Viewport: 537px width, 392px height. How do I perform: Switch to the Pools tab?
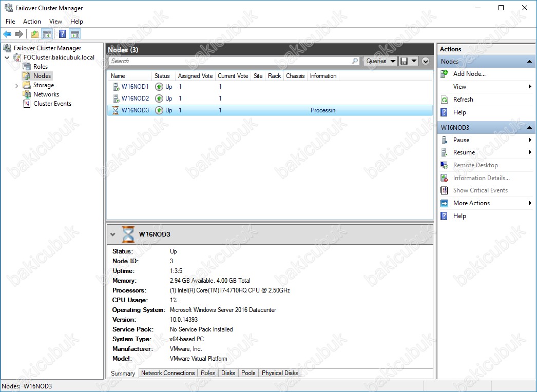point(248,373)
